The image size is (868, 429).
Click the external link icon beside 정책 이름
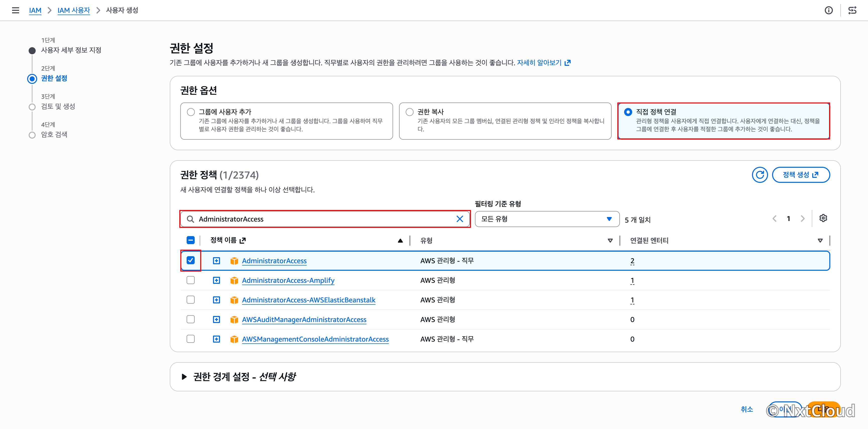pos(243,240)
